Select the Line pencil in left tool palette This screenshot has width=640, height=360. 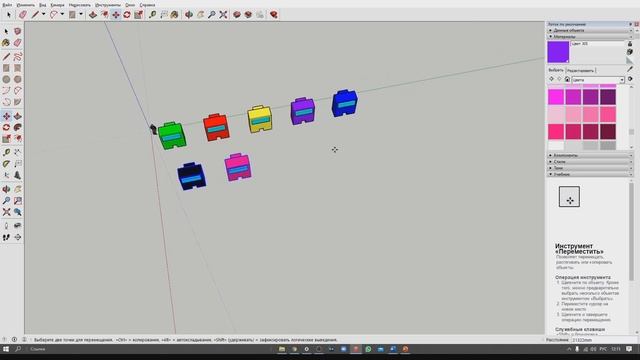tap(6, 56)
